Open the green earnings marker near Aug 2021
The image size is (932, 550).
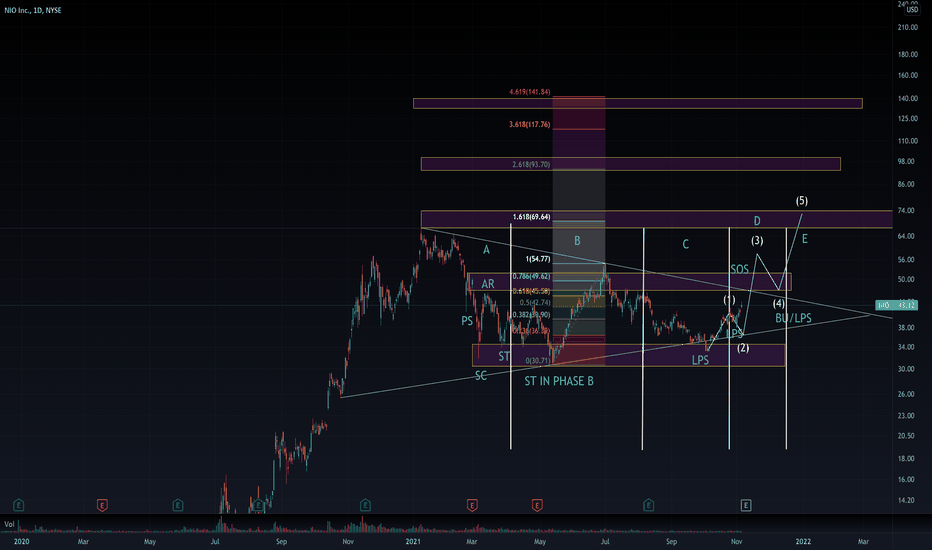(x=648, y=505)
